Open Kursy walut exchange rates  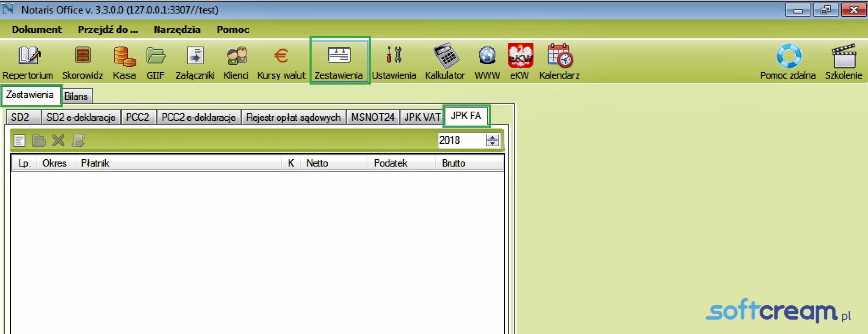tap(282, 63)
